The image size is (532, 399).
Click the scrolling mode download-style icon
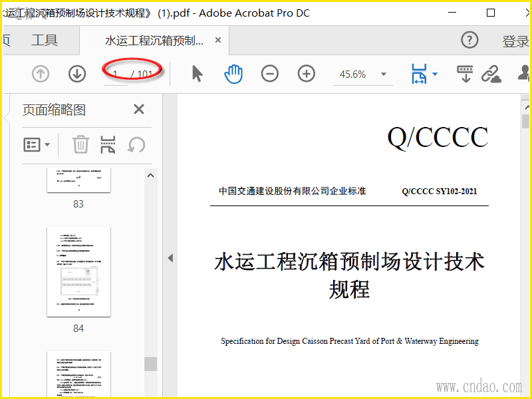465,74
